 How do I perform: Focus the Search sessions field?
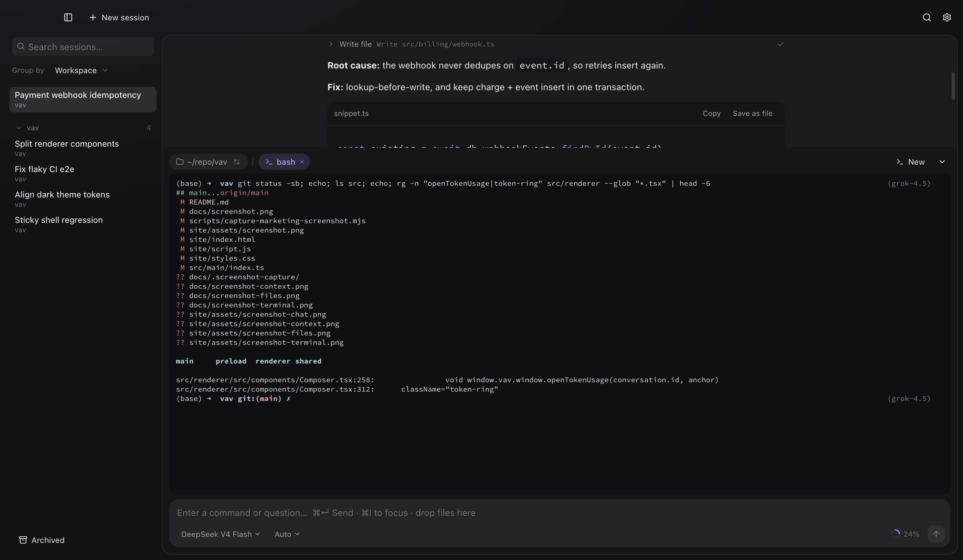pos(83,47)
